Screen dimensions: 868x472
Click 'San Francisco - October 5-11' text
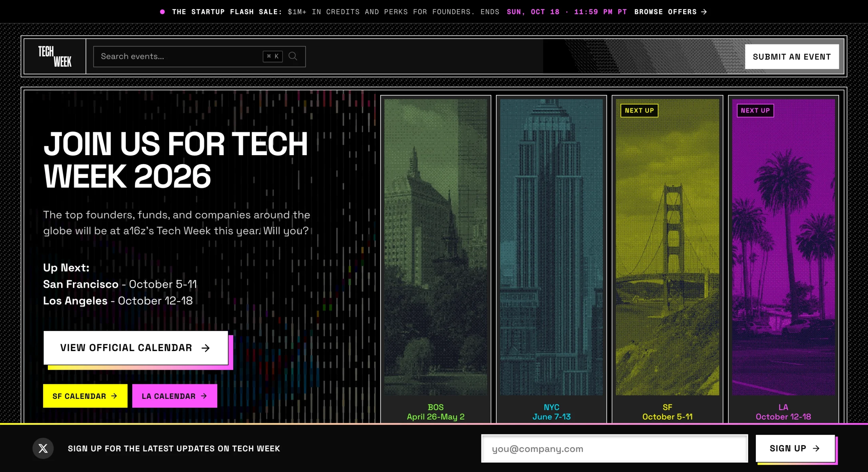(x=120, y=284)
